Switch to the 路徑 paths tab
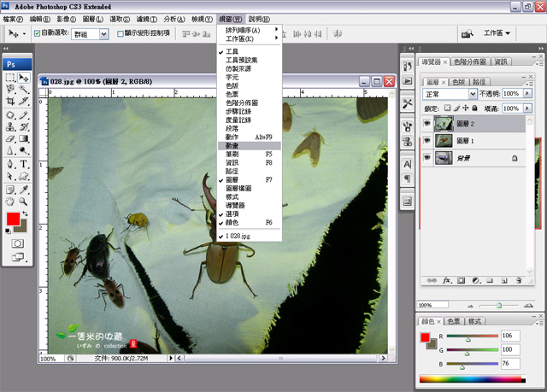Viewport: 547px width, 392px height. [x=479, y=81]
